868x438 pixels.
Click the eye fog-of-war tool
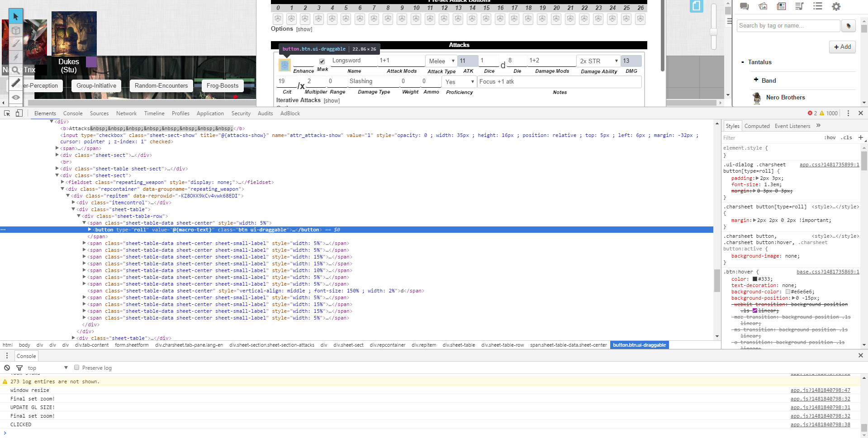(16, 97)
